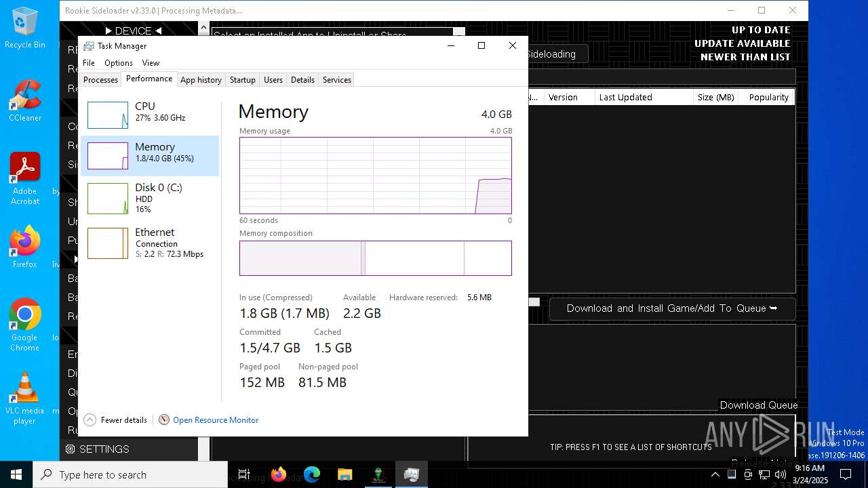Viewport: 868px width, 488px height.
Task: Open the File menu in Task Manager
Action: tap(89, 63)
